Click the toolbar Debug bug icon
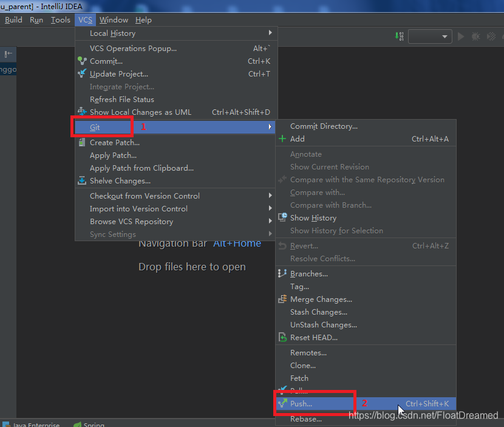 pyautogui.click(x=476, y=36)
